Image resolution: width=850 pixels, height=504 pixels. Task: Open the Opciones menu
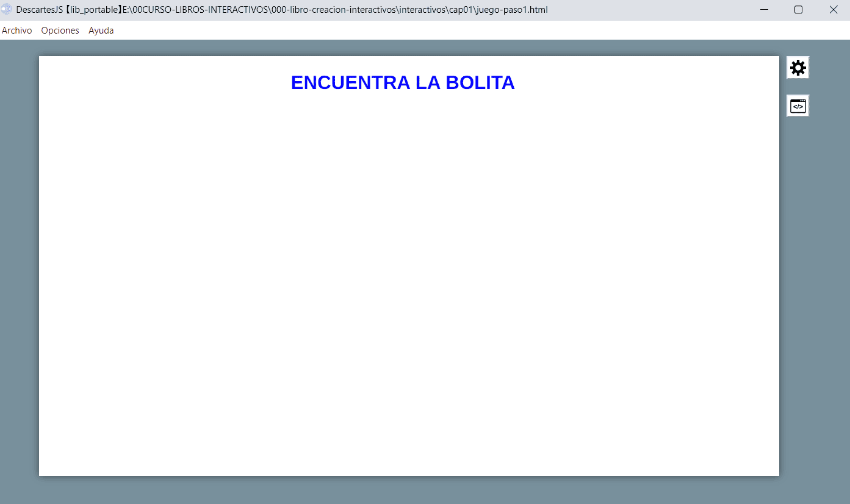(60, 31)
